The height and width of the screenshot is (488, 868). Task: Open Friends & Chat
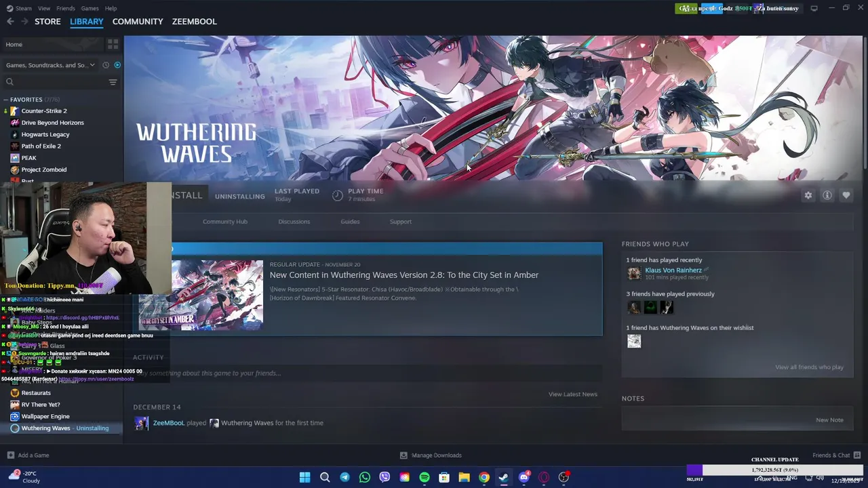coord(836,455)
